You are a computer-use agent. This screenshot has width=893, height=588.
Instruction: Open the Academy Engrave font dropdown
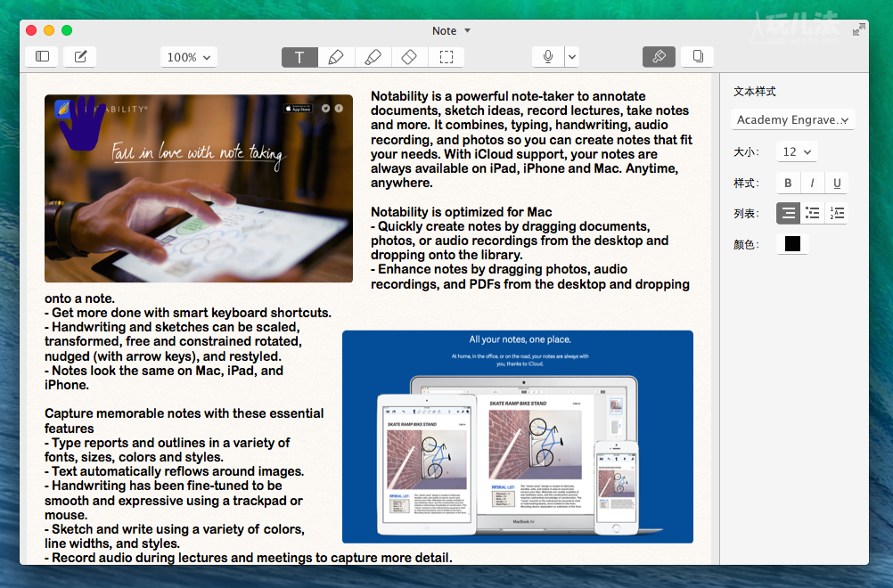point(793,119)
